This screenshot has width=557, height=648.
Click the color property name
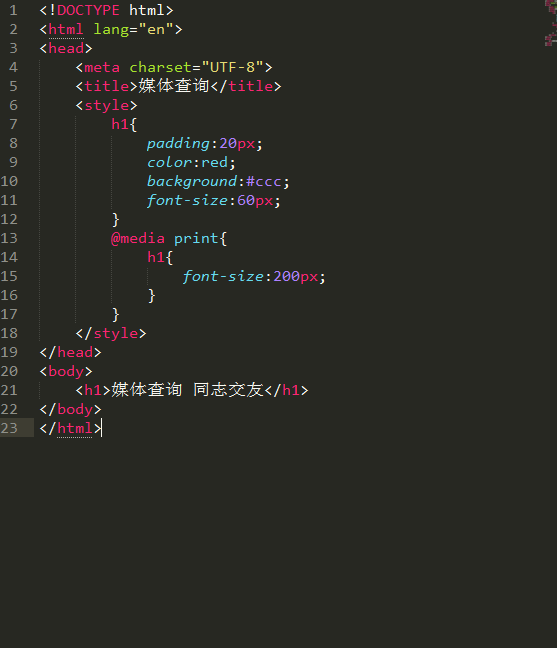169,162
